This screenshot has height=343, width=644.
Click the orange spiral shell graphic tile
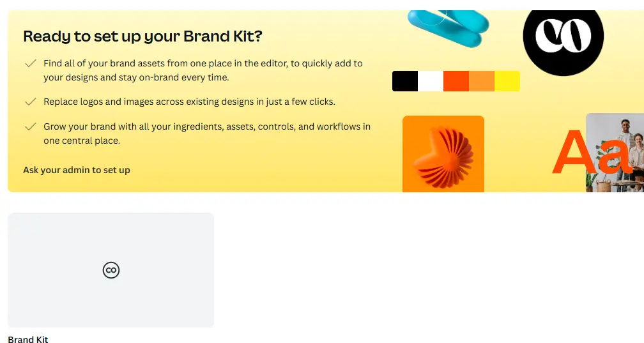tap(443, 154)
